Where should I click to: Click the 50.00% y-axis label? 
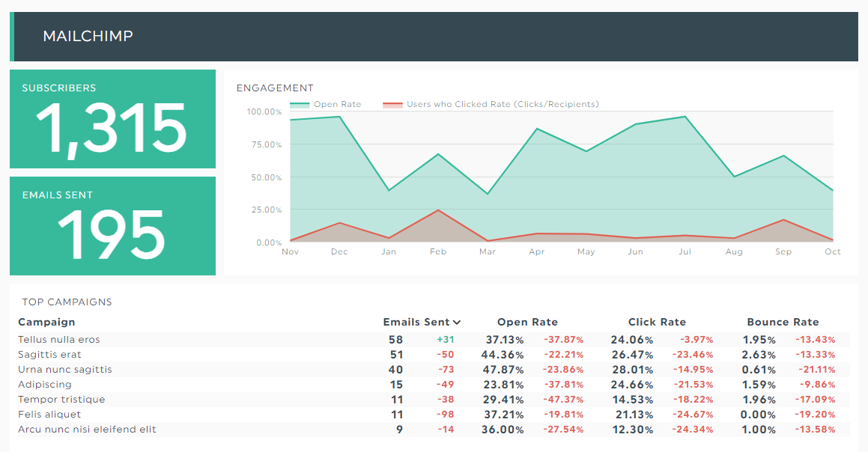point(267,177)
